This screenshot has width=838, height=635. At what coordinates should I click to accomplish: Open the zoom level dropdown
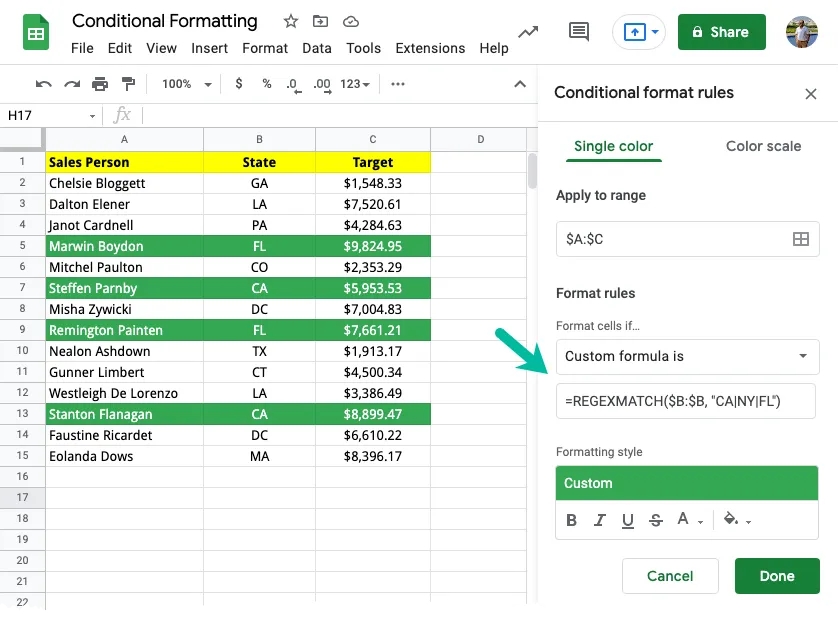coord(182,84)
